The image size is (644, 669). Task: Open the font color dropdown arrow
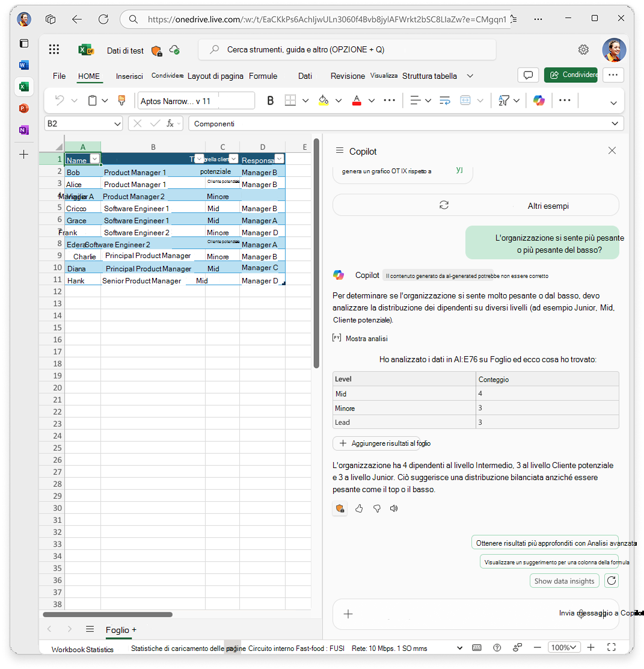(x=372, y=100)
